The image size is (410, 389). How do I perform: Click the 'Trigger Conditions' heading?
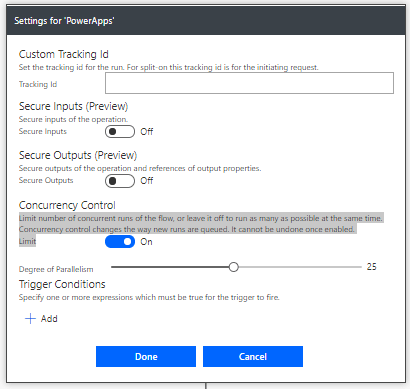tap(62, 284)
